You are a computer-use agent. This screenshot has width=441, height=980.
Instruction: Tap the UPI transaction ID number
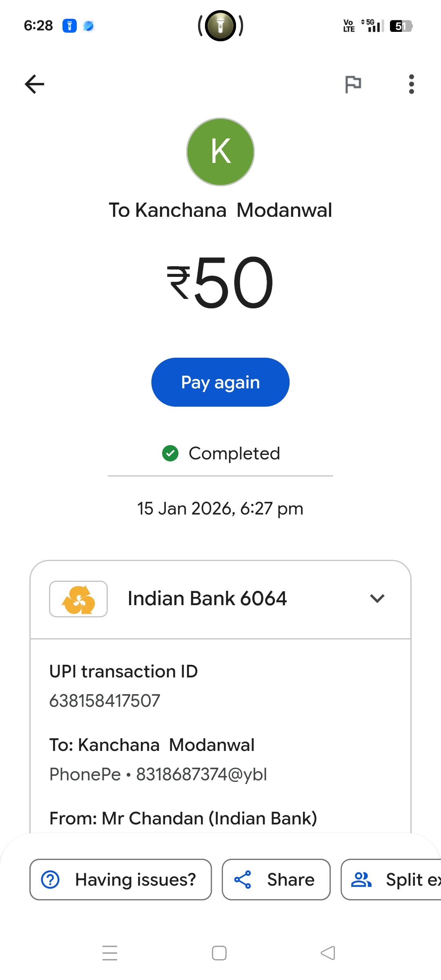pyautogui.click(x=105, y=701)
